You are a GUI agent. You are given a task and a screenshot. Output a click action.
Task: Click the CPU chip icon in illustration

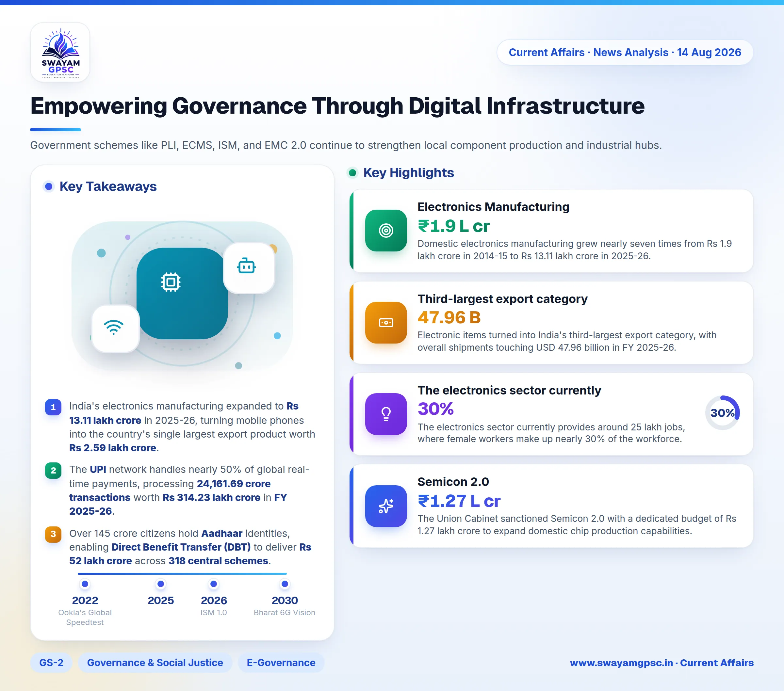(171, 282)
